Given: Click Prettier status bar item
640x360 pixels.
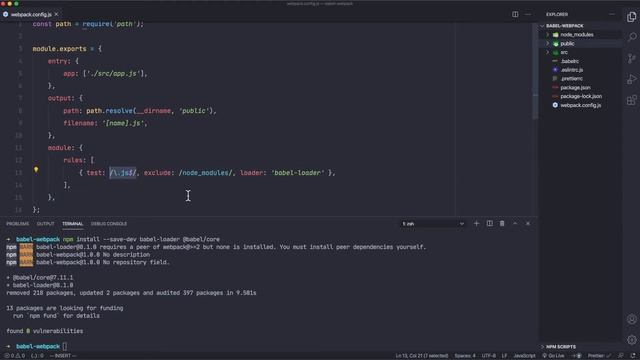Looking at the screenshot, I should coord(599,356).
